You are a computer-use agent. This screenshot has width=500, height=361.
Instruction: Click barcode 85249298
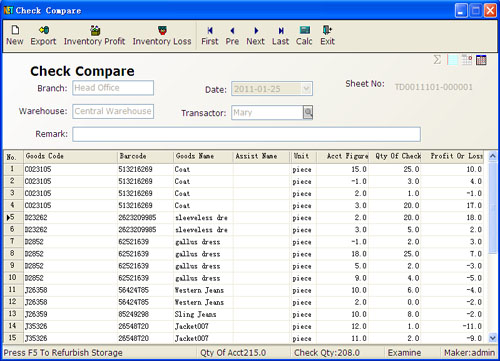134,314
